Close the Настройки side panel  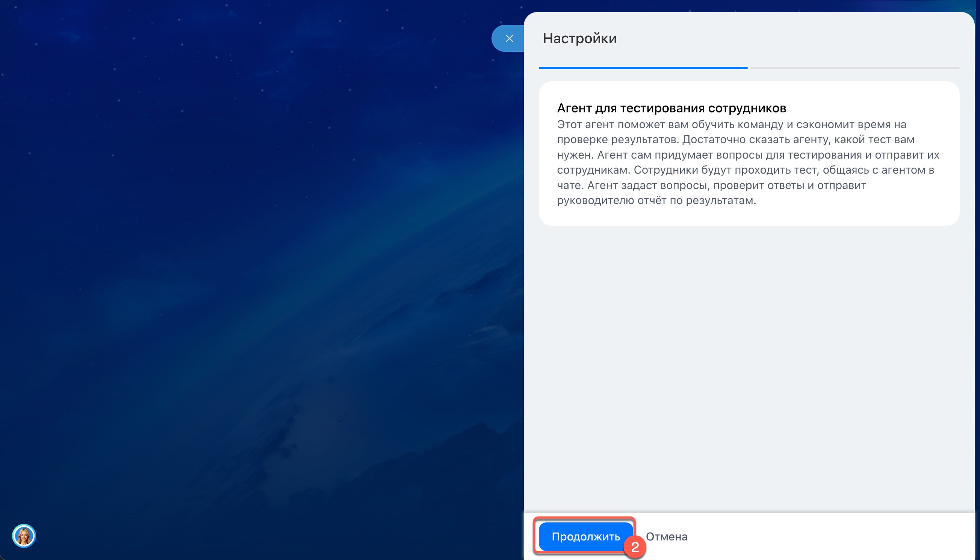coord(509,38)
